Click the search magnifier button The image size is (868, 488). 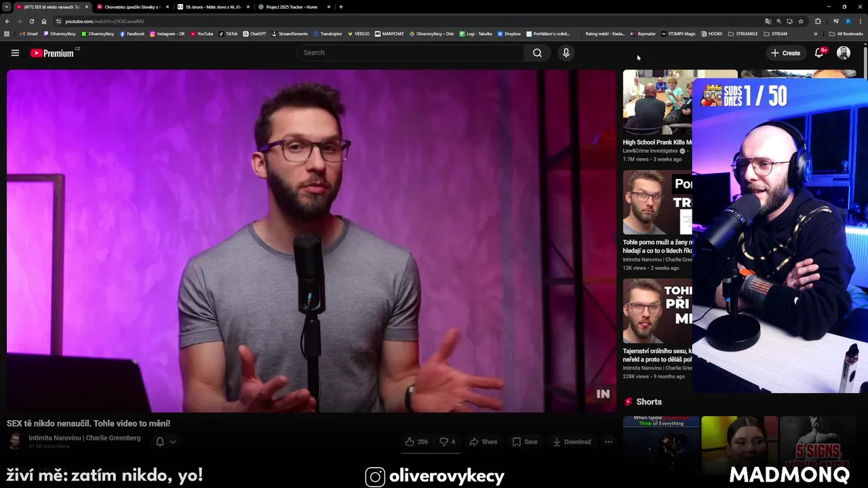537,53
